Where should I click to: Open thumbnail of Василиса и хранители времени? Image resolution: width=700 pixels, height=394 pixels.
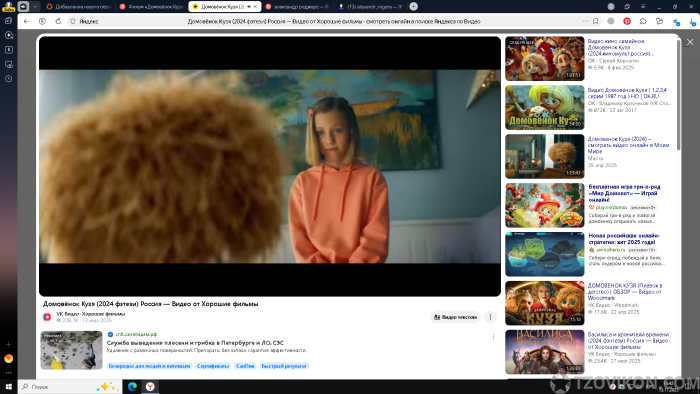point(545,352)
